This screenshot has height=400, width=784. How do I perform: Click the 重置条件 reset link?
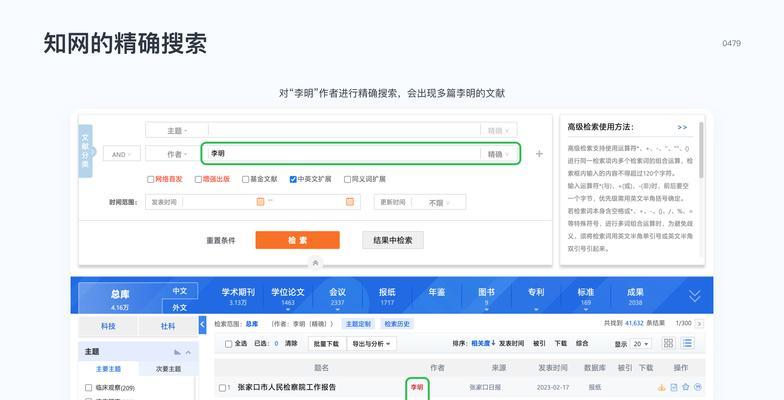click(220, 240)
